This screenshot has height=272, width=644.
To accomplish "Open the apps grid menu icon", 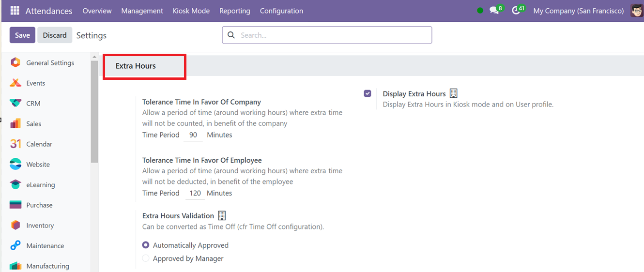I will 15,11.
